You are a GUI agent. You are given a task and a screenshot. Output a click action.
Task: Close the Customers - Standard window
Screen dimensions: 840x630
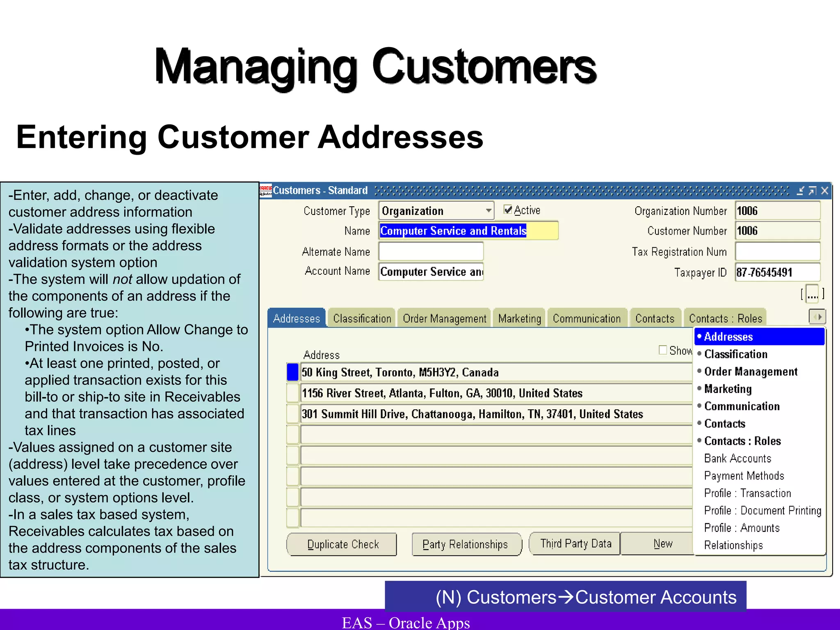coord(824,191)
